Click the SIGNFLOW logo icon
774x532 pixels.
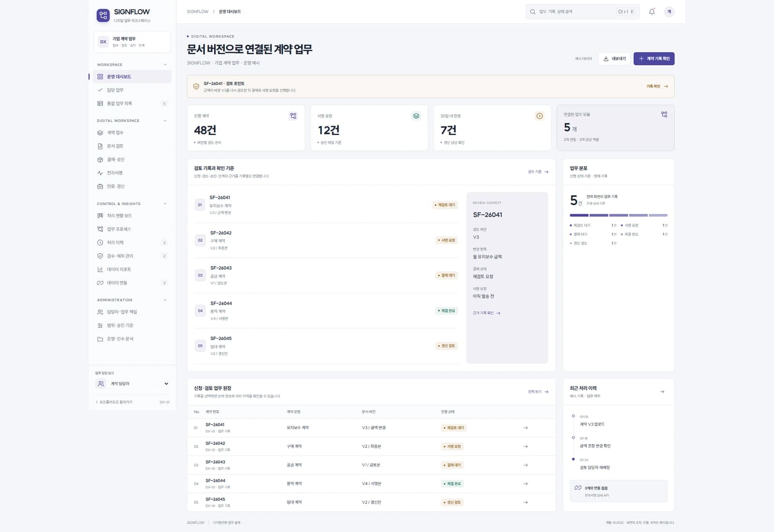(x=103, y=15)
